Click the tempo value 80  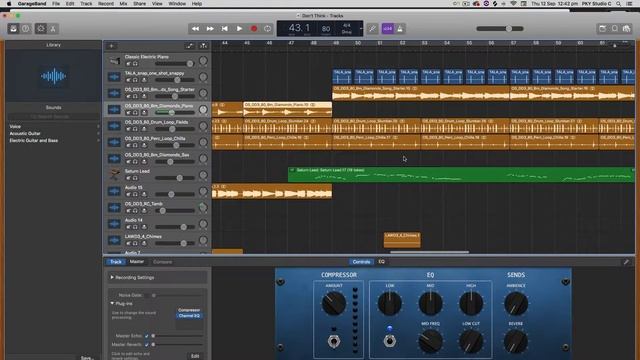(326, 29)
